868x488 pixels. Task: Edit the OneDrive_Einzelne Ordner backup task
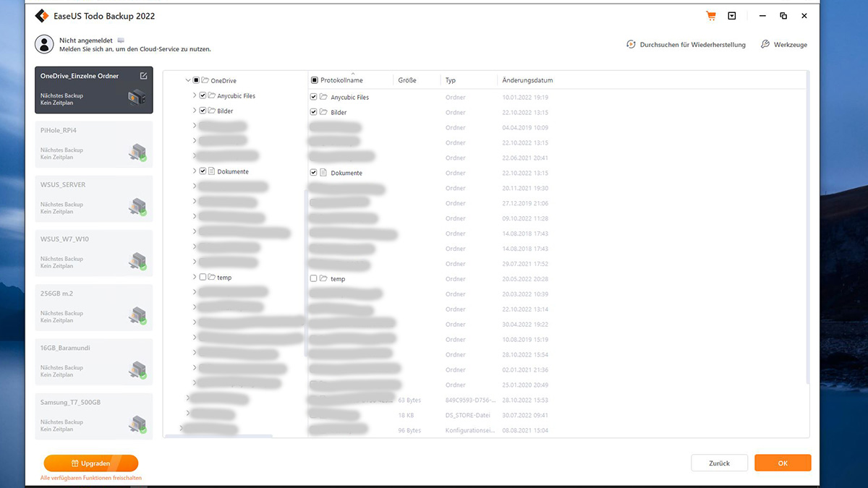pos(143,75)
